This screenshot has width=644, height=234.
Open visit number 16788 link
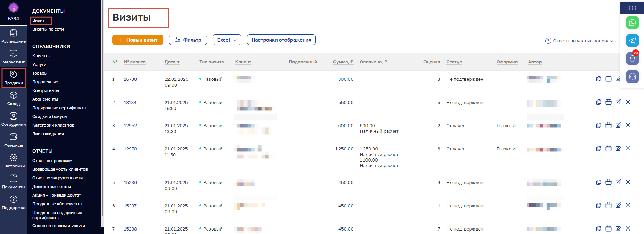click(x=130, y=79)
